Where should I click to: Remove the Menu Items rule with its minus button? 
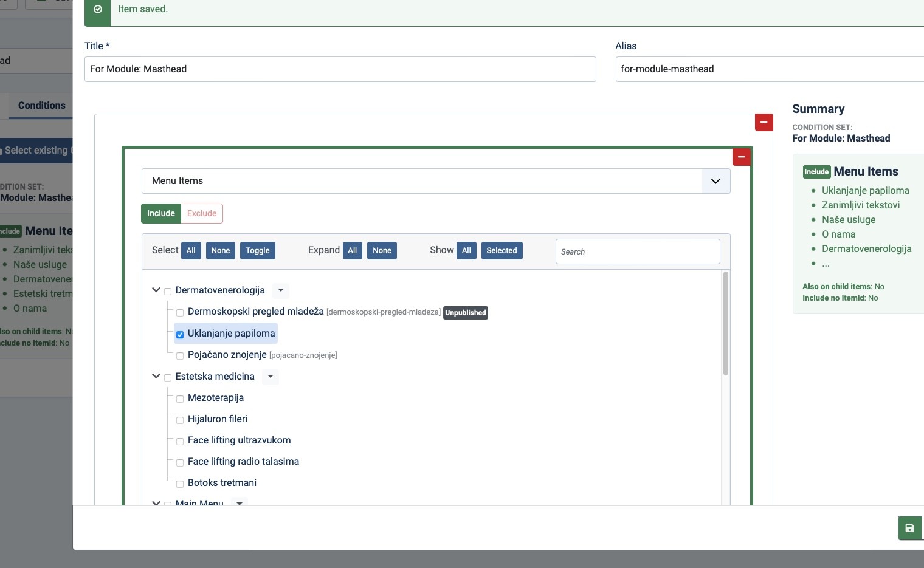[x=742, y=157]
